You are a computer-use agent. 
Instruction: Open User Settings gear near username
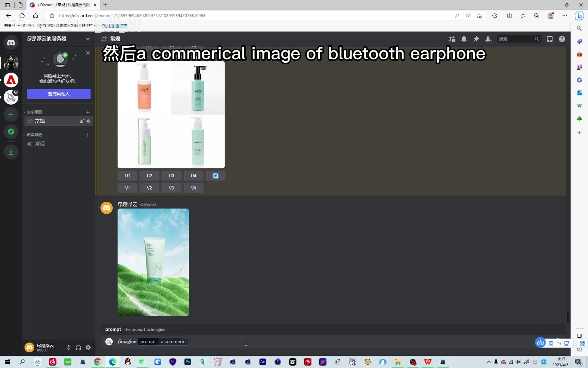point(88,348)
